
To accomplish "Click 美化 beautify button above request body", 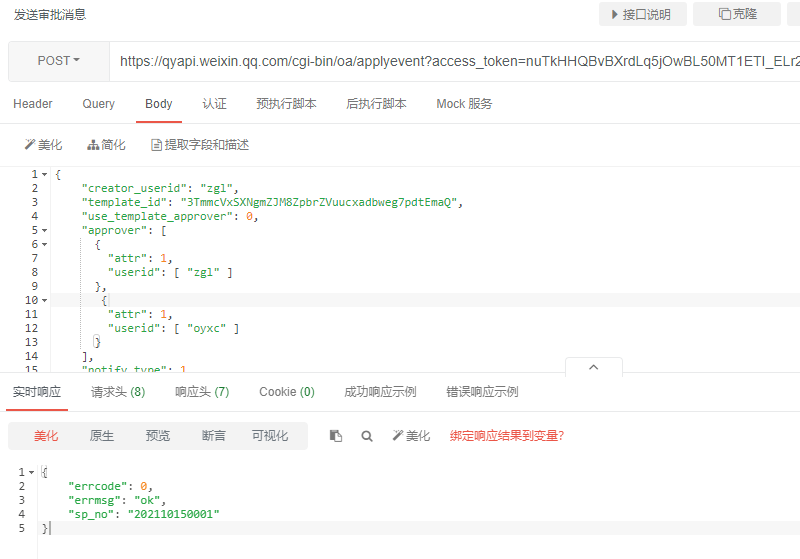I will click(43, 145).
